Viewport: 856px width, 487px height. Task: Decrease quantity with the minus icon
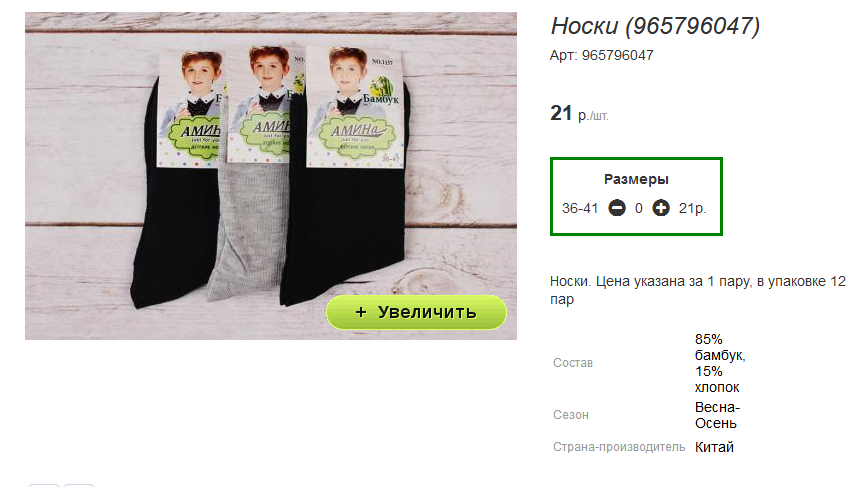point(617,208)
